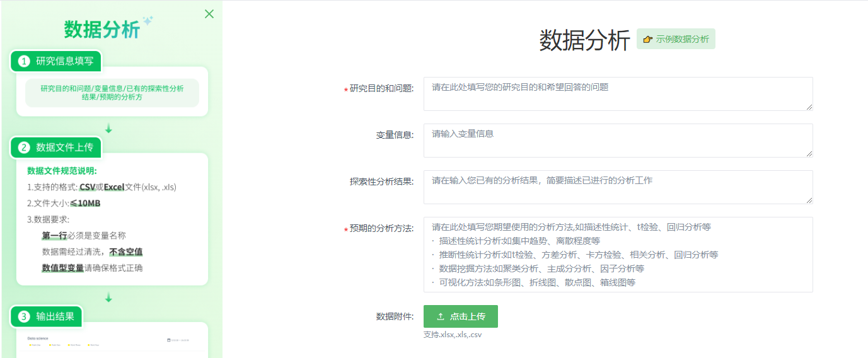Click the green 数据分析 sidebar title
The width and height of the screenshot is (868, 358).
point(102,29)
